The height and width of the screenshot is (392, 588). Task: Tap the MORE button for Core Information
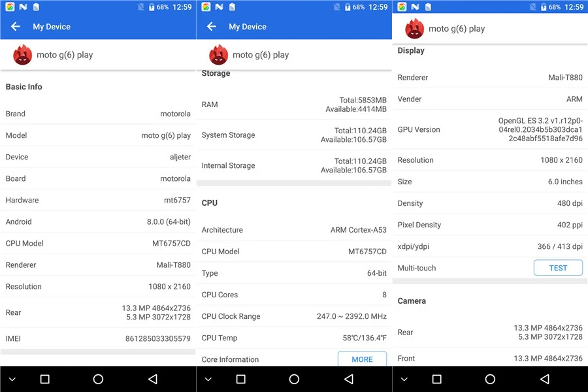click(362, 359)
